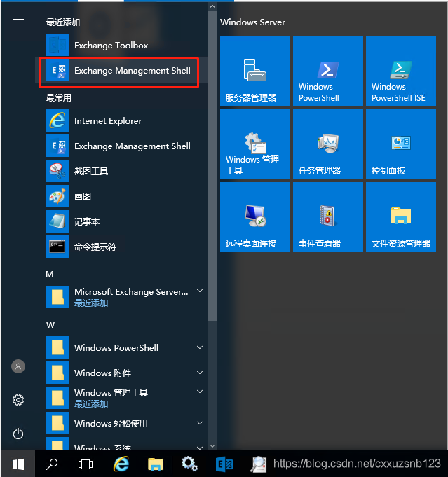
Task: Click the hamburger menu expand icon
Action: [18, 22]
